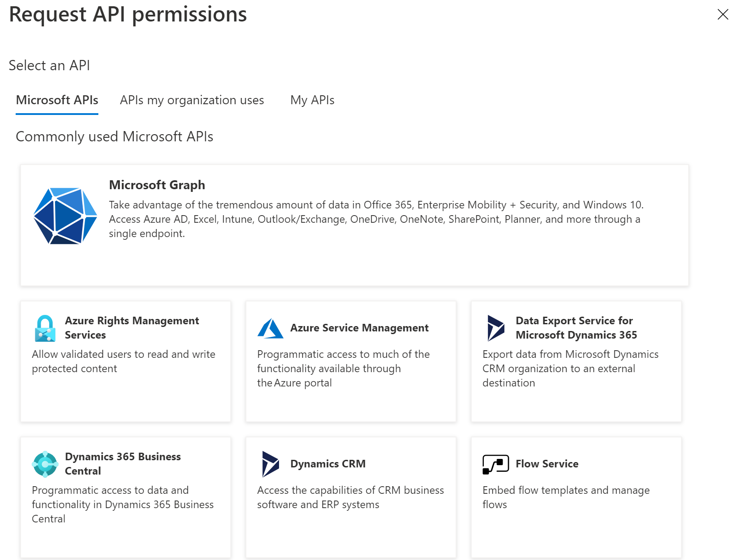The height and width of the screenshot is (560, 736).
Task: Click the Dynamics CRM arrow icon
Action: point(271,464)
